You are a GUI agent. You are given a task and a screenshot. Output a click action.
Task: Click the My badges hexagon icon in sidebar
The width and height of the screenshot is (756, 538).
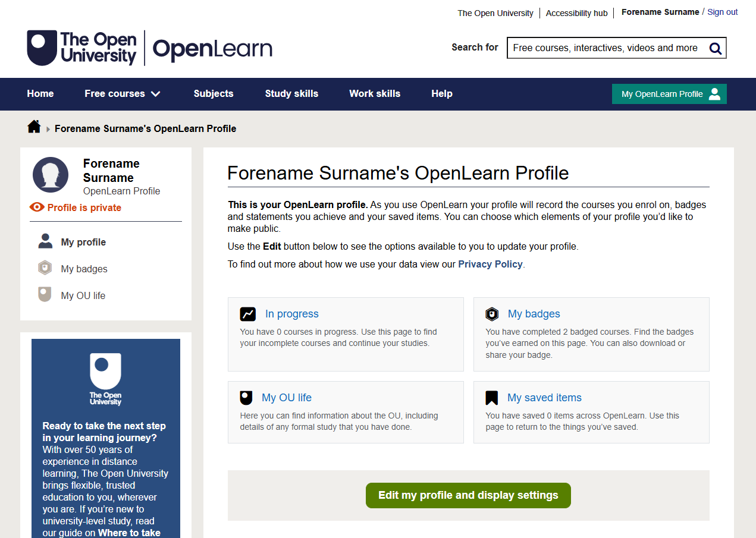[x=45, y=268]
